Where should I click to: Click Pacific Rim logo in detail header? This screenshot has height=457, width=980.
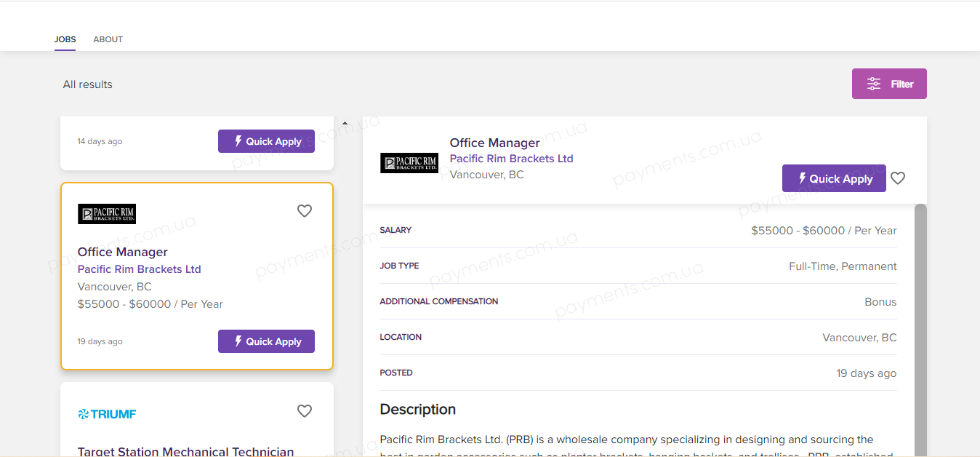(409, 163)
